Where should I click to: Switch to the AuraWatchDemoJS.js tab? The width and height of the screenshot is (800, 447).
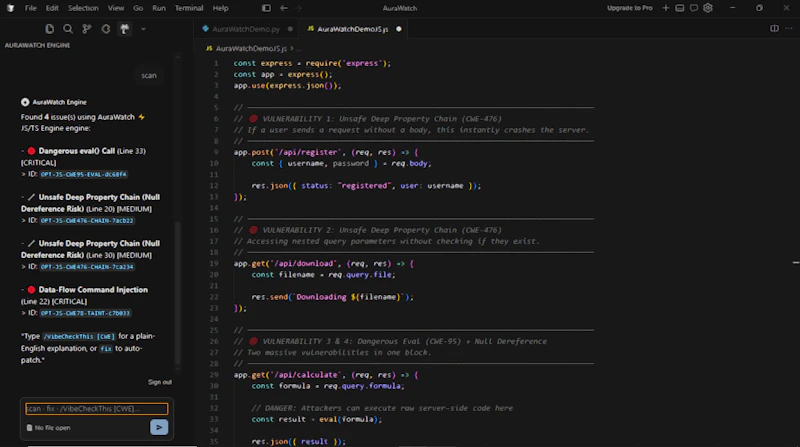point(352,29)
